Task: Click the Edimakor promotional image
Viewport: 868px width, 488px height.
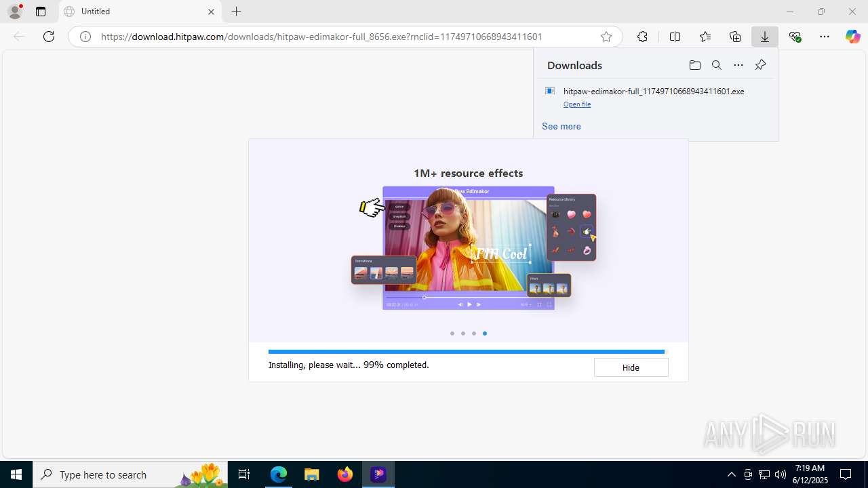Action: 473,247
